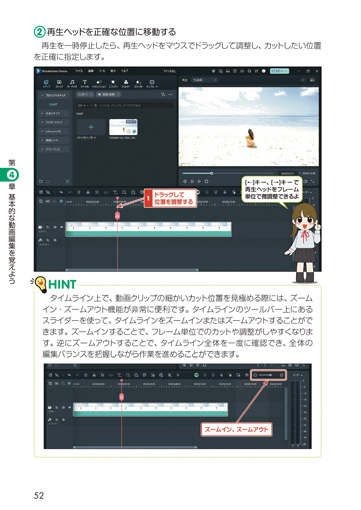The height and width of the screenshot is (510, 361).
Task: Click the fullscreen icon in preview controls
Action: tap(312, 181)
